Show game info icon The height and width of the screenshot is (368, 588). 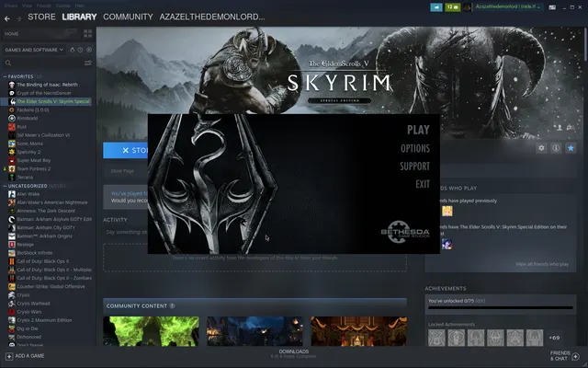coord(556,148)
